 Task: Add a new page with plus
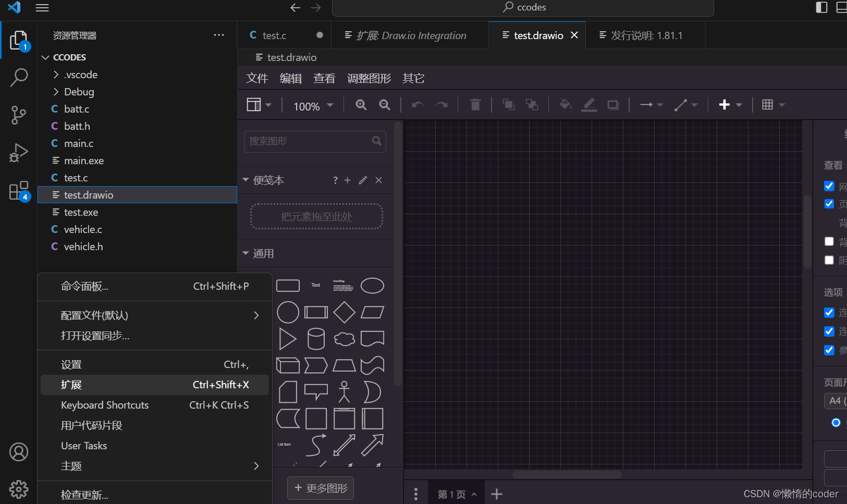click(497, 494)
